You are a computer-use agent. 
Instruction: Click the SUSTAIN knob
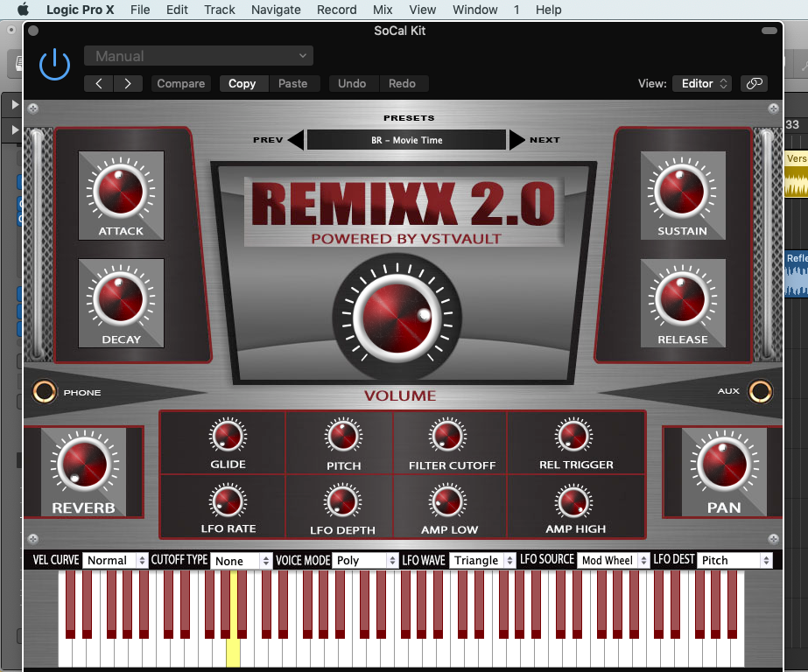pyautogui.click(x=682, y=191)
